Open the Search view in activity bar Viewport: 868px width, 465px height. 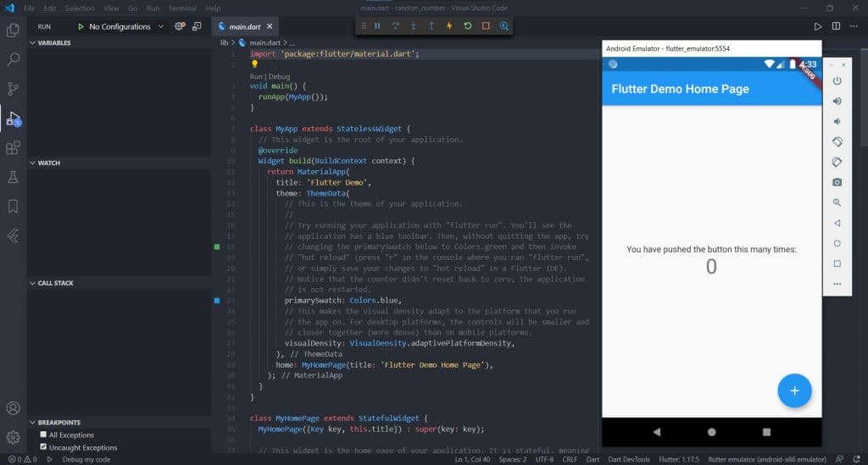pyautogui.click(x=13, y=58)
